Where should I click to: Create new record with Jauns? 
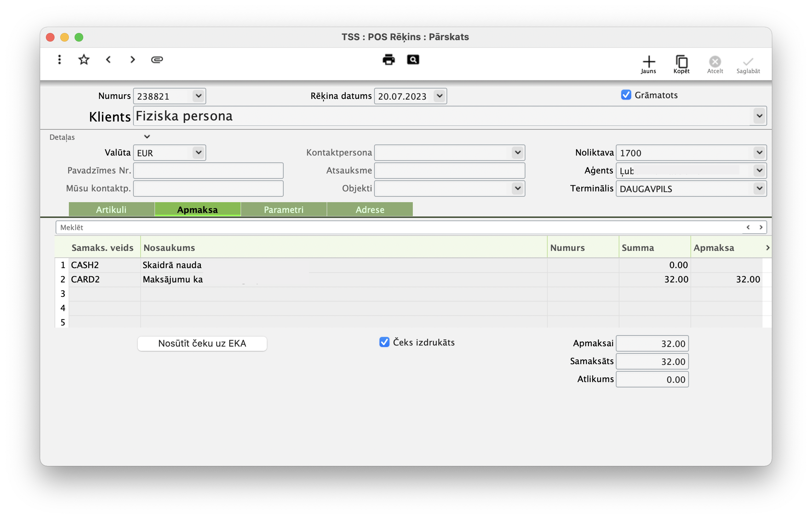point(648,65)
